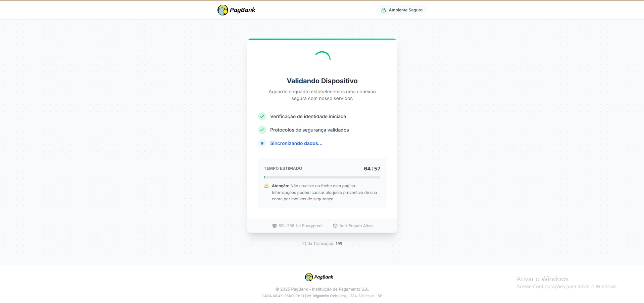Click the footer PagBank logo
This screenshot has height=303, width=644.
click(319, 277)
